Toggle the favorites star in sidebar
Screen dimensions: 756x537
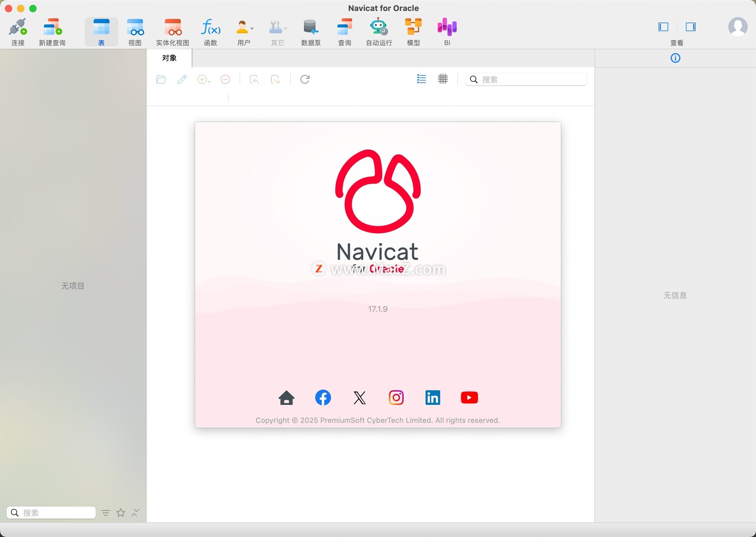tap(121, 513)
